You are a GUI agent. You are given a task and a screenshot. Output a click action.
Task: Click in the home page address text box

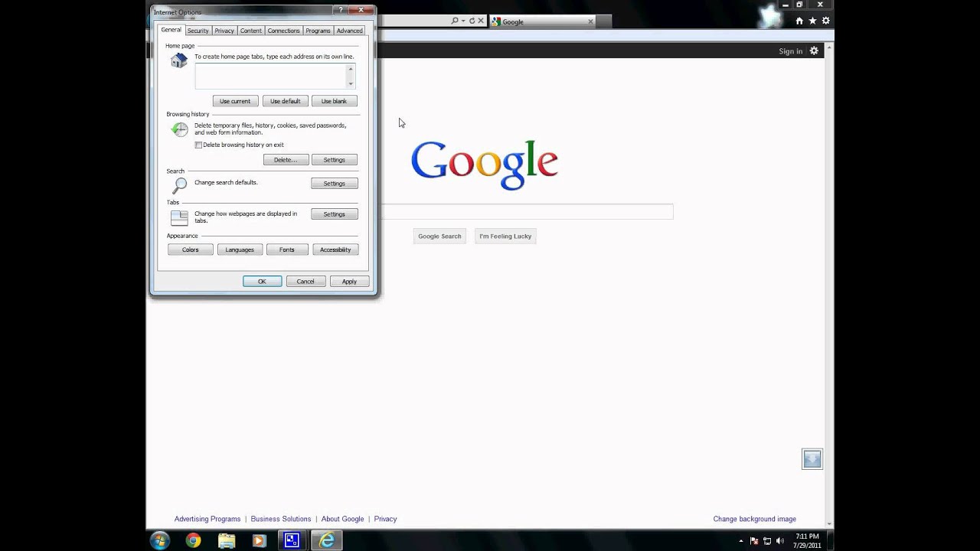pos(270,77)
